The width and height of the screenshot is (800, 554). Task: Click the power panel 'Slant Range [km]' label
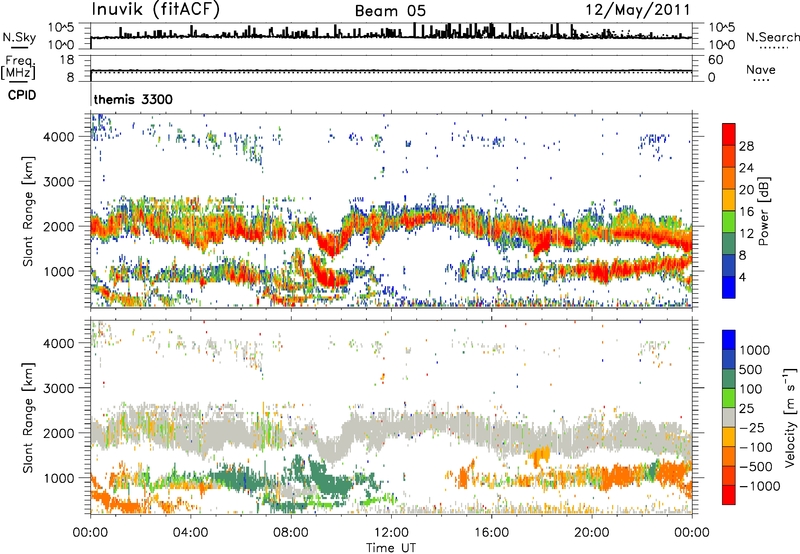click(x=28, y=211)
